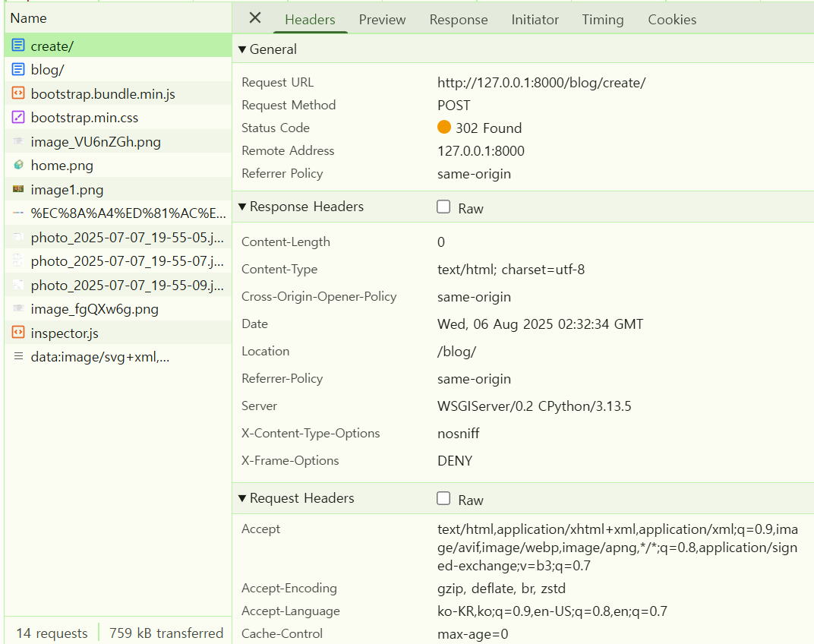Click the document icon next to blog/
This screenshot has height=644, width=814.
click(x=18, y=70)
